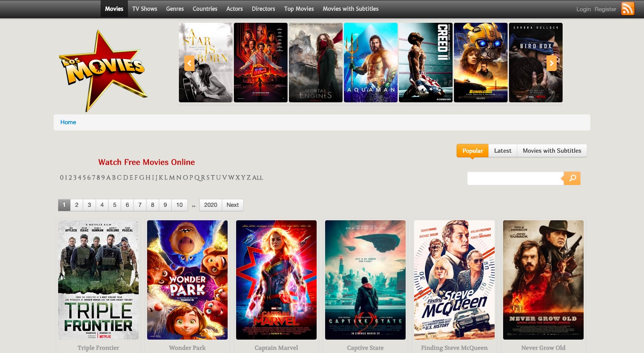Switch to the Popular tab

pyautogui.click(x=473, y=151)
